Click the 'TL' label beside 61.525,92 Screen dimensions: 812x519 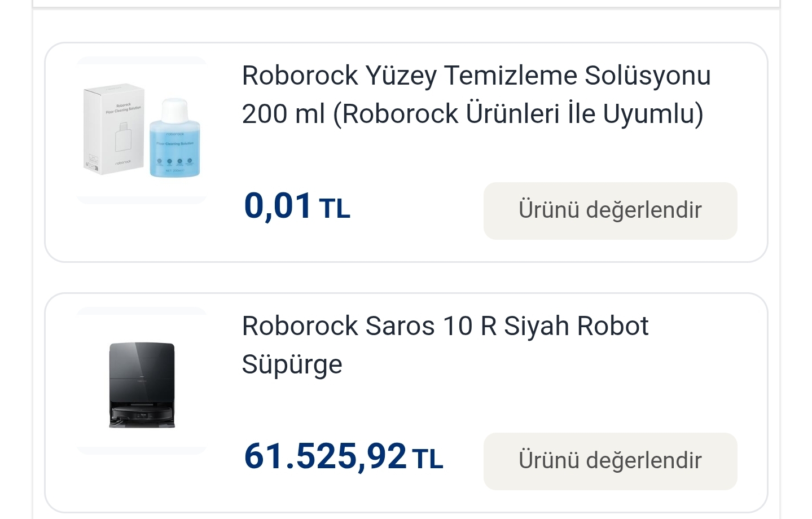(428, 459)
